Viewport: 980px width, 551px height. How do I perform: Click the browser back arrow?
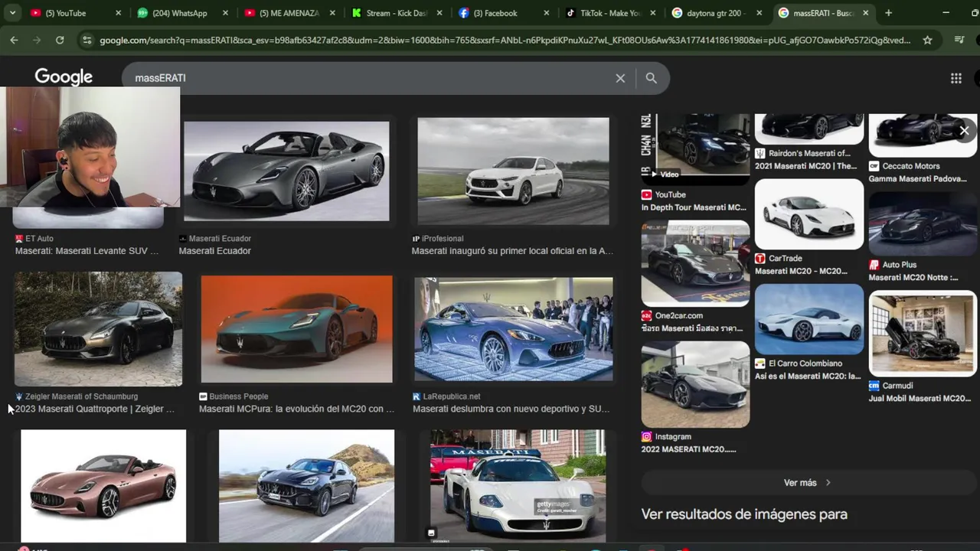click(x=14, y=40)
